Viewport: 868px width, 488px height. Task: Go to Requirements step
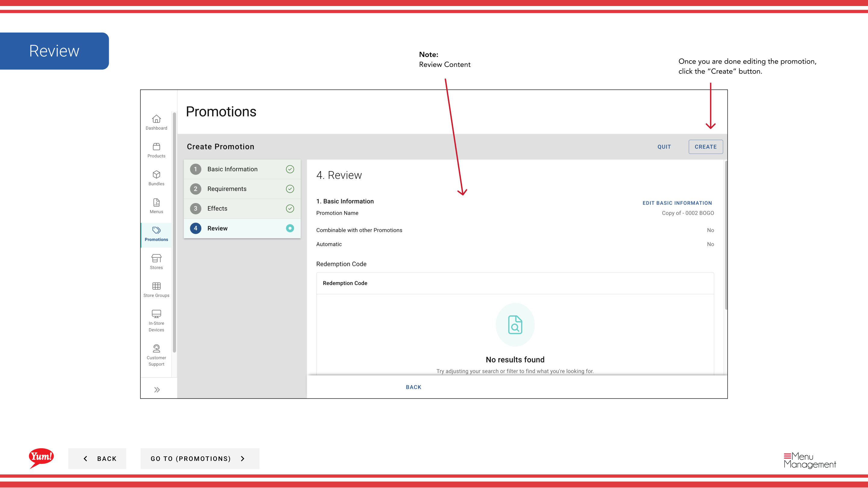(x=242, y=189)
